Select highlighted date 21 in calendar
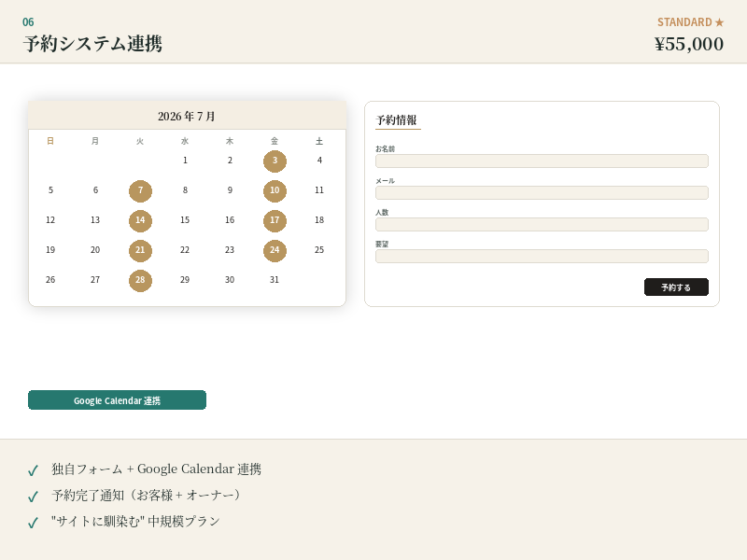 coord(141,250)
